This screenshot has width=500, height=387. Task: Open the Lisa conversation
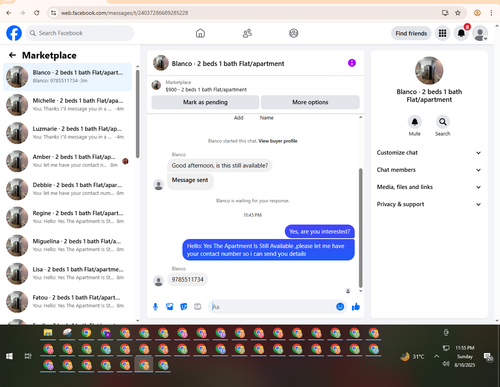click(67, 274)
